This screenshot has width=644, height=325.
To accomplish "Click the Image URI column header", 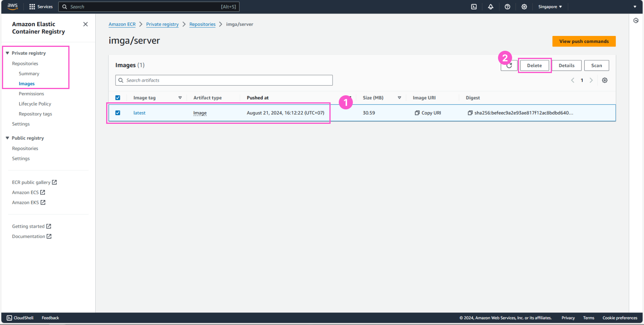I will click(424, 98).
